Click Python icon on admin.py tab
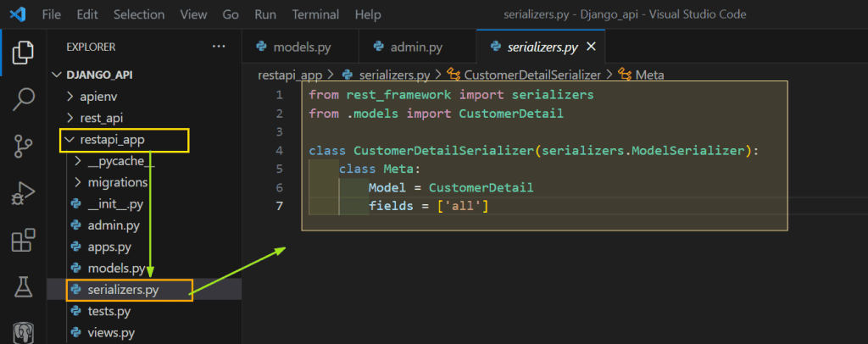 (379, 47)
